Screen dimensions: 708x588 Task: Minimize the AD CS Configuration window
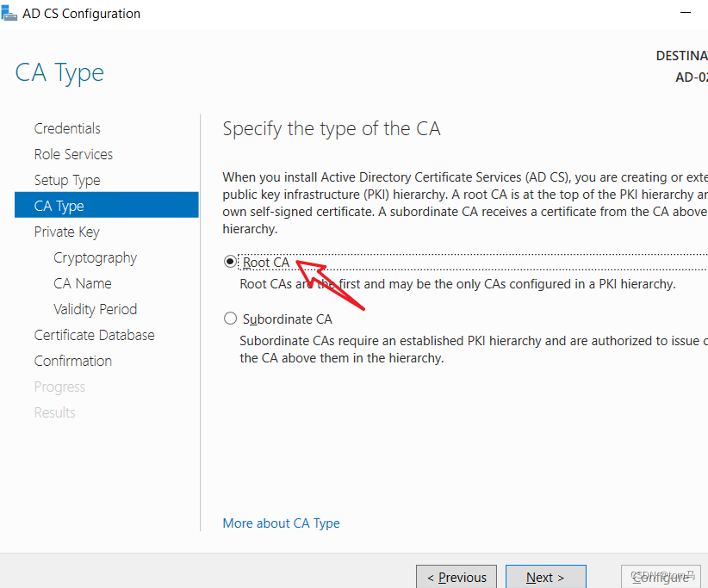pyautogui.click(x=686, y=13)
